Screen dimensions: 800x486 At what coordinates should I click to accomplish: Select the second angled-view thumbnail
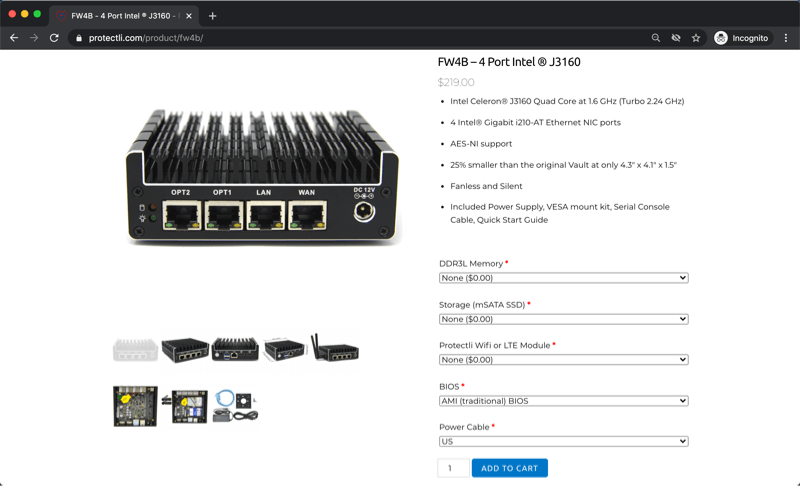[x=185, y=350]
